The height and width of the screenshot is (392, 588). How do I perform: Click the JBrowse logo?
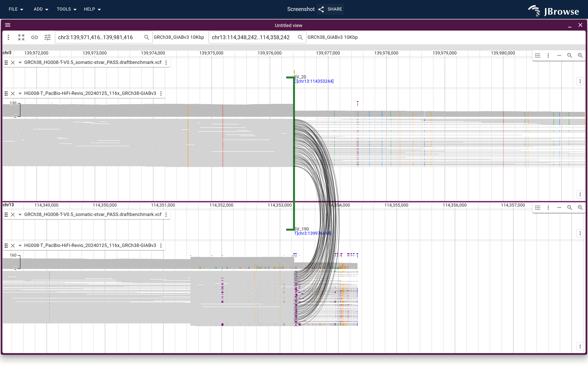coord(554,11)
